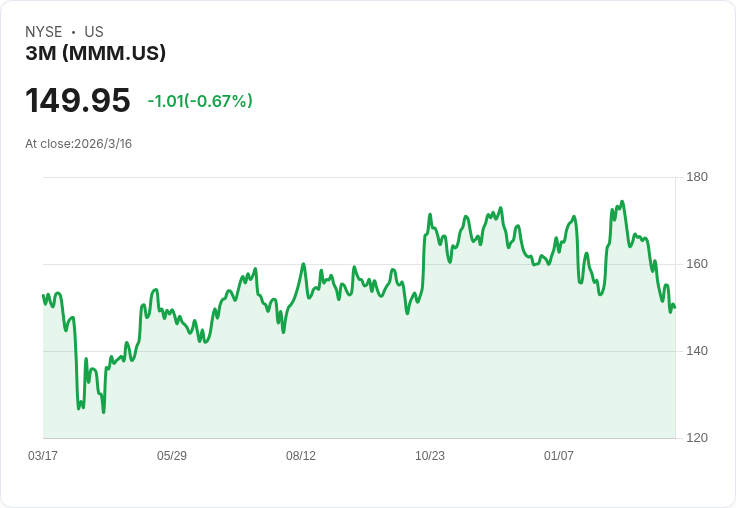Screen dimensions: 736x508
Task: Click the green price change -1.01(-0.67%)
Action: (x=200, y=101)
